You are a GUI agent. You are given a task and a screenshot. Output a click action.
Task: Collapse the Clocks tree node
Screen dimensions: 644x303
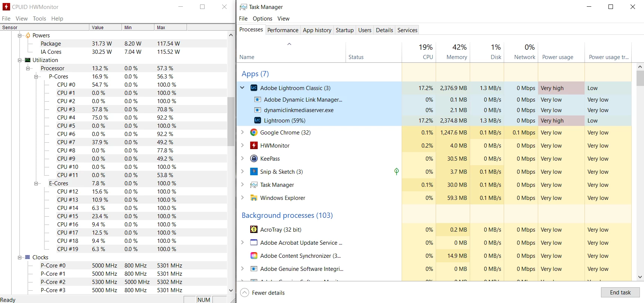point(19,257)
